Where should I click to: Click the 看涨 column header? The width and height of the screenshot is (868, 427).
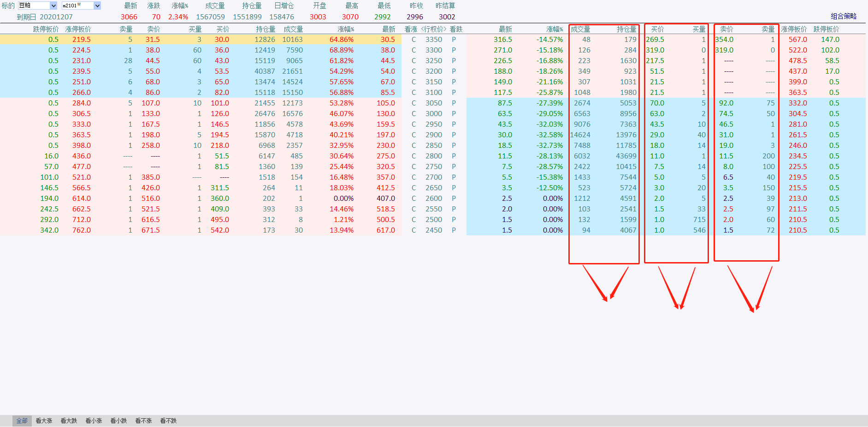tap(411, 29)
